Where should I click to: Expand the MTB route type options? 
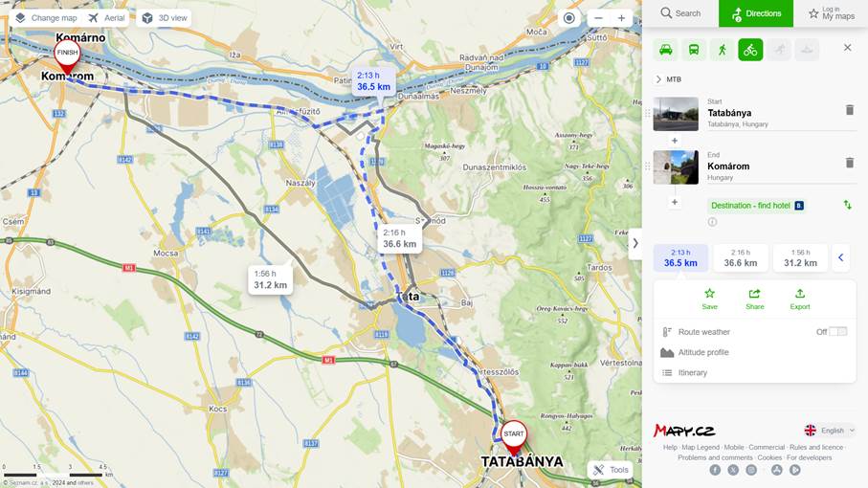point(668,79)
